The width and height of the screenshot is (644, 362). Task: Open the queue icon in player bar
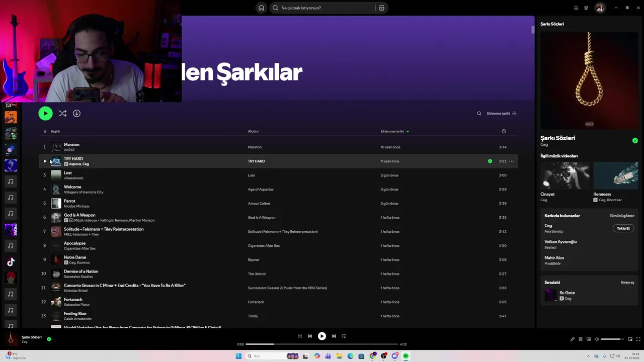[x=580, y=339]
